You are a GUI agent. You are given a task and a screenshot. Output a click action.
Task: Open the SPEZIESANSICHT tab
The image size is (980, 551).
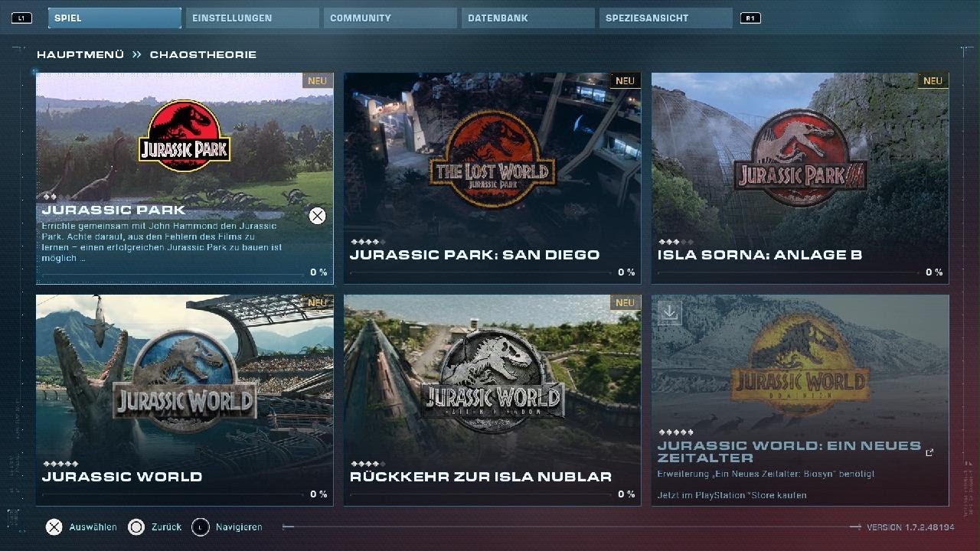coord(666,18)
